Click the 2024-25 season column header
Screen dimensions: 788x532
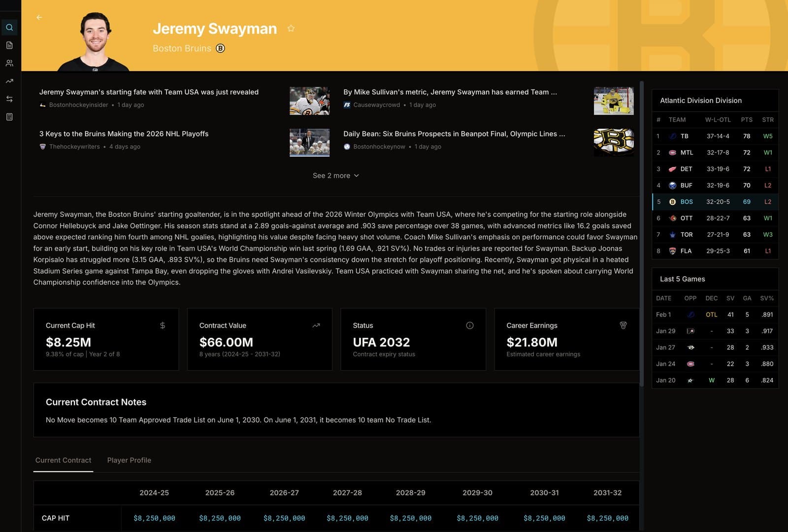point(154,493)
